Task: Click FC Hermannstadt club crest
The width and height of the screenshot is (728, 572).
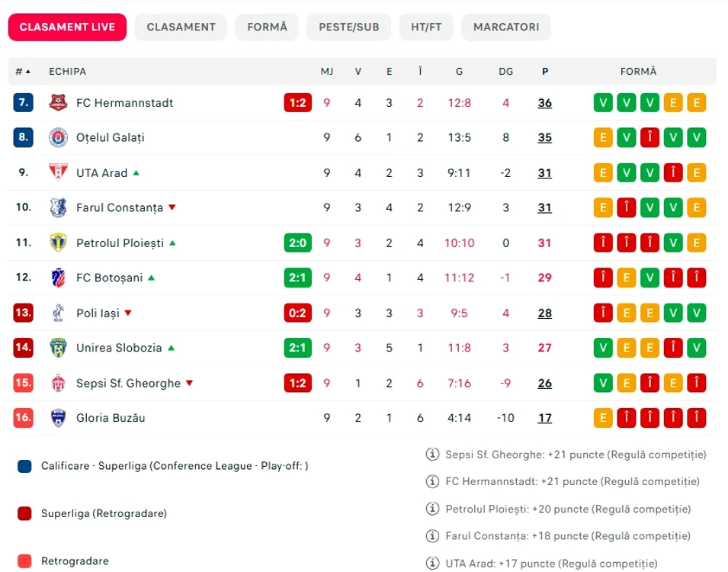Action: click(x=58, y=102)
